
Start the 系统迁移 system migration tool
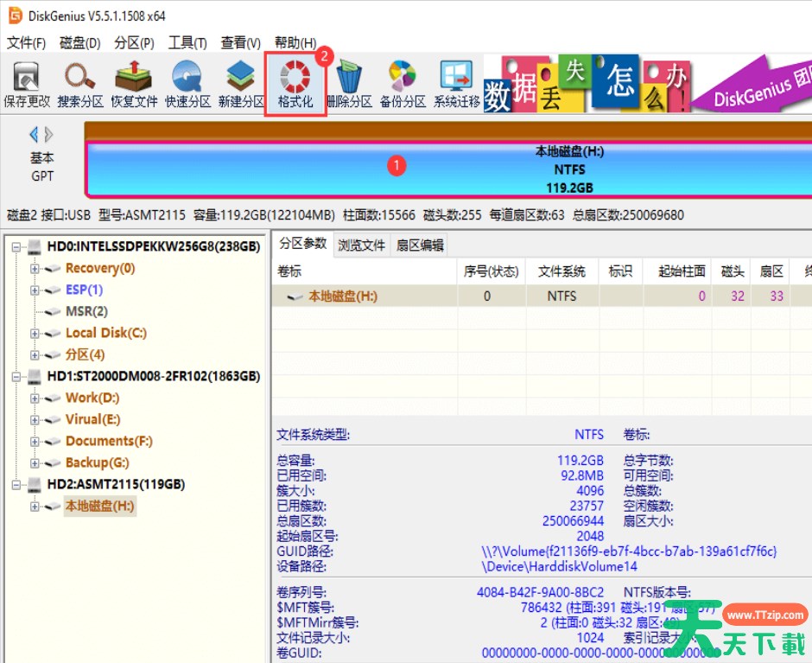point(456,84)
